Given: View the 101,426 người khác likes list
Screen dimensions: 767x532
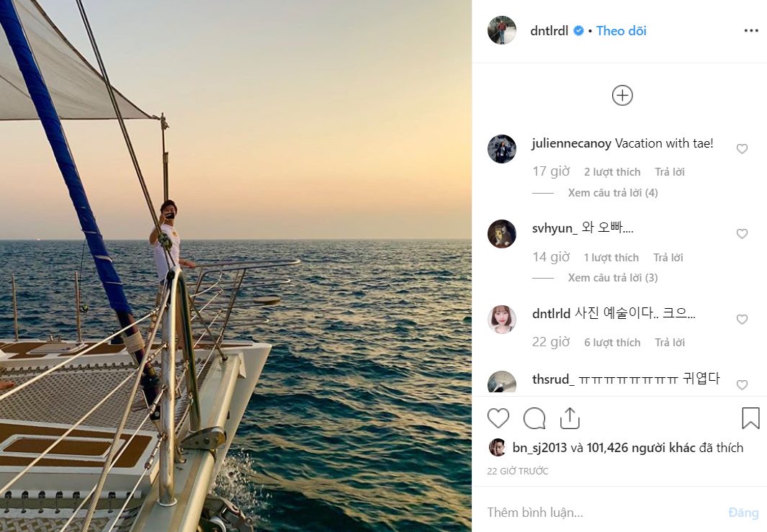Looking at the screenshot, I should click(641, 448).
